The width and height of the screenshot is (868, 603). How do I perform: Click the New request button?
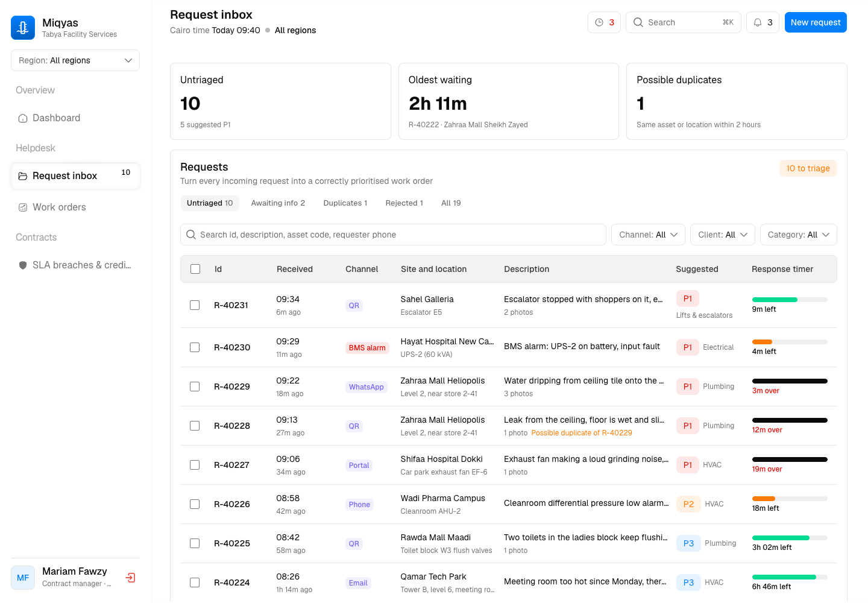click(816, 22)
